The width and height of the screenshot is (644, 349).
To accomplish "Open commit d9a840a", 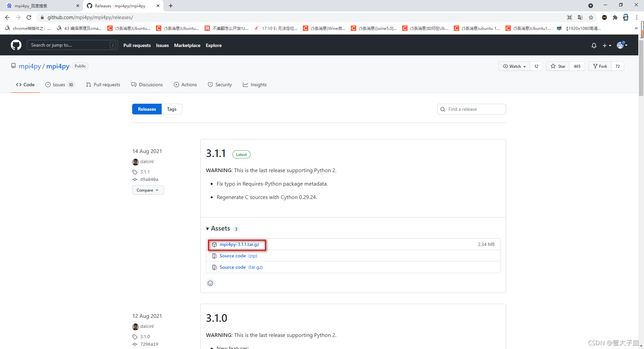I will pos(149,180).
